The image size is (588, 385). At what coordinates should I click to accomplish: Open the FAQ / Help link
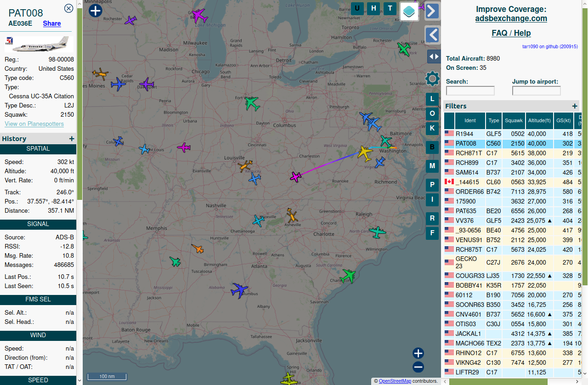coord(511,33)
